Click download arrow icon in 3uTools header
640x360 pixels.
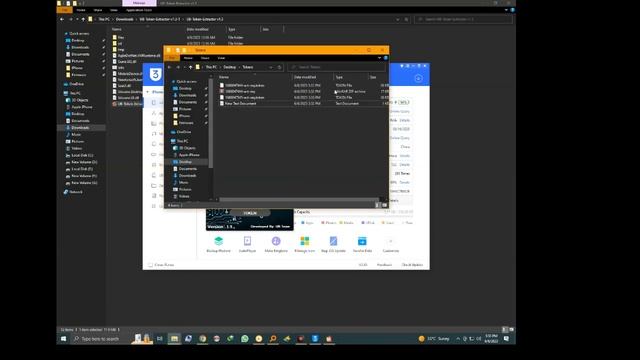point(418,78)
